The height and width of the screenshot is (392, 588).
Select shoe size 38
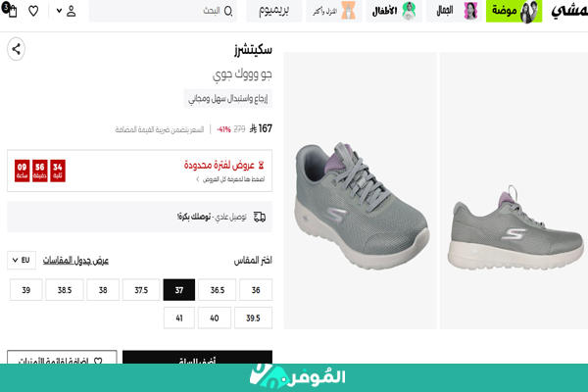point(103,290)
